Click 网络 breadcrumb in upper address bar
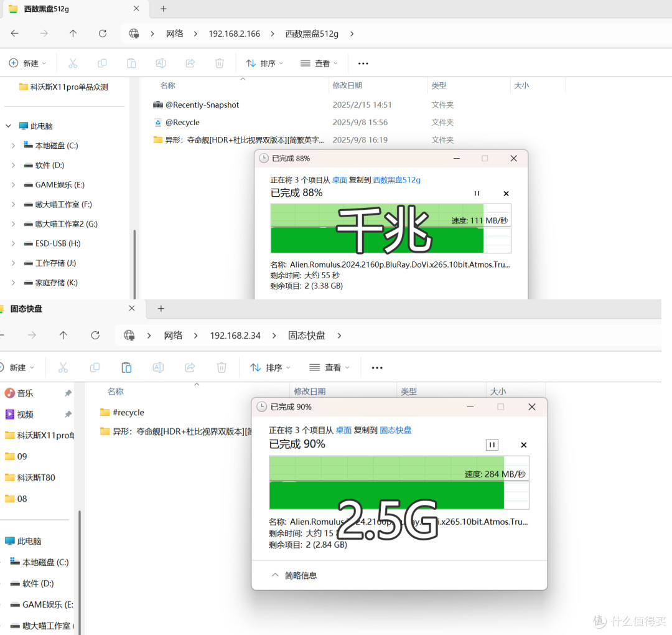This screenshot has height=635, width=672. [174, 34]
